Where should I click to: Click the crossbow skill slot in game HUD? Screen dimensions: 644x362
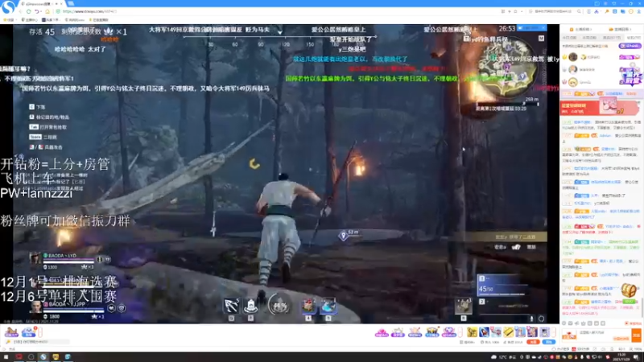click(231, 306)
